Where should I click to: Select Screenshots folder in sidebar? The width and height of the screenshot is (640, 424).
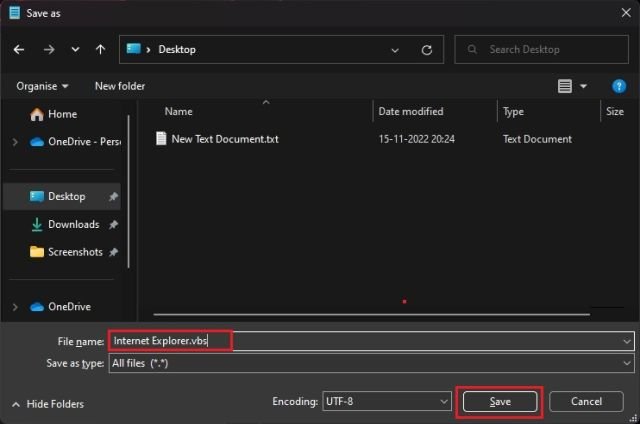coord(66,252)
